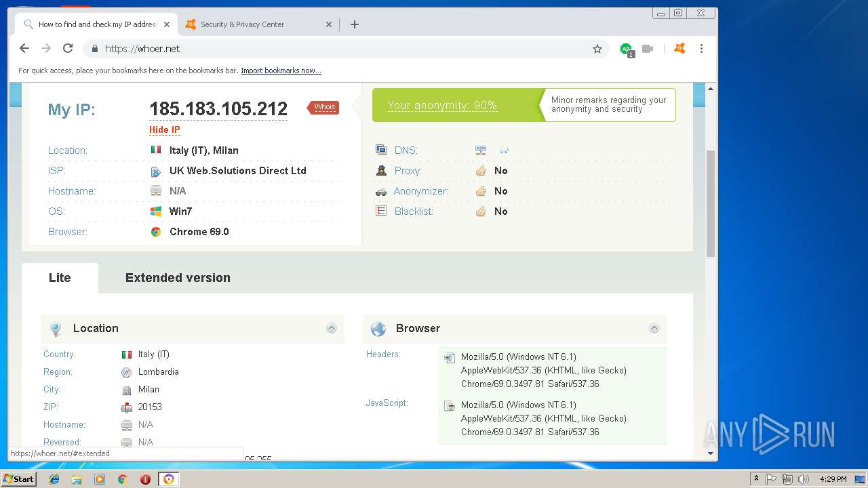Open the Opera icon in the taskbar
The image size is (868, 488).
[145, 479]
